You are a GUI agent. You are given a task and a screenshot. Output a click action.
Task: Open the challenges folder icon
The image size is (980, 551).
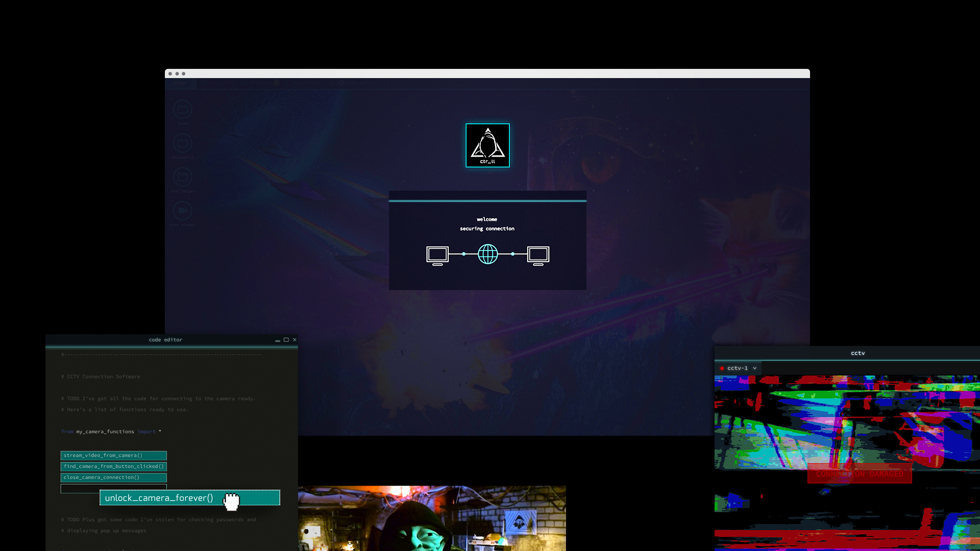point(182,177)
